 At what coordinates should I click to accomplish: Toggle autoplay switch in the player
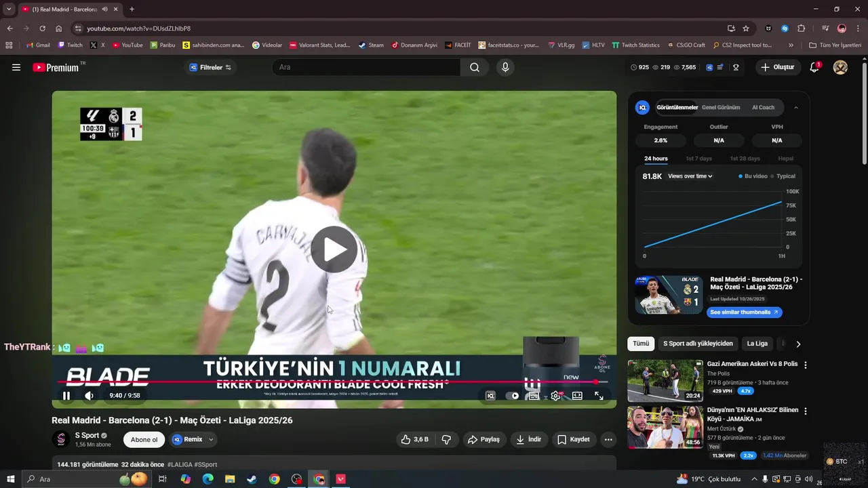512,396
